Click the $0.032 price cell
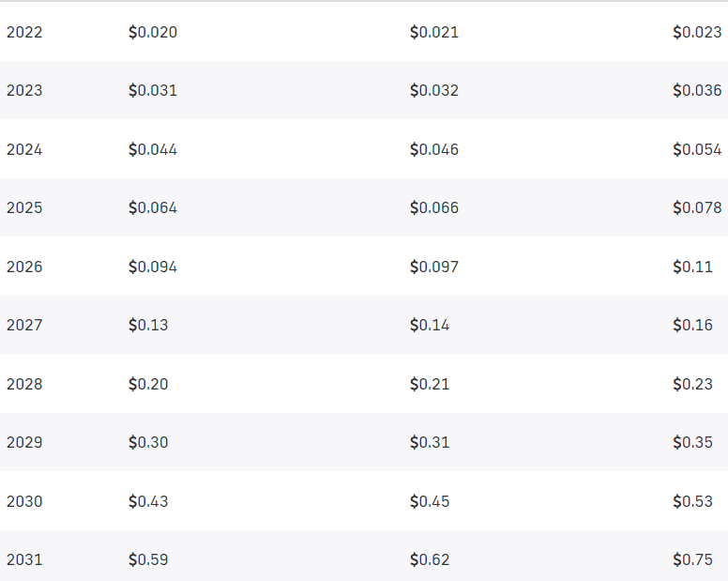 [434, 91]
